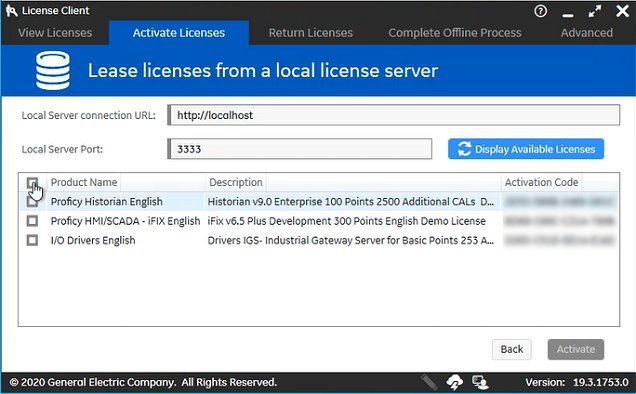Click the Activate button
636x394 pixels.
click(576, 349)
